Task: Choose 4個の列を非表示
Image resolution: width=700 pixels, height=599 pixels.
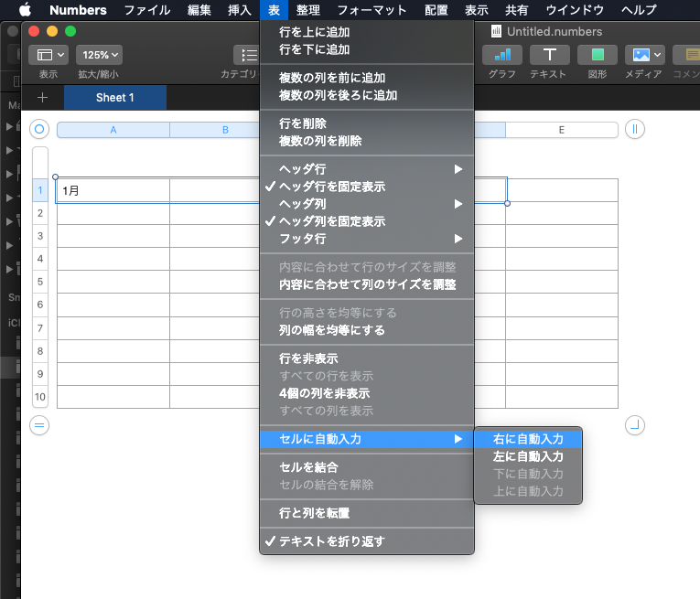Action: [367, 393]
